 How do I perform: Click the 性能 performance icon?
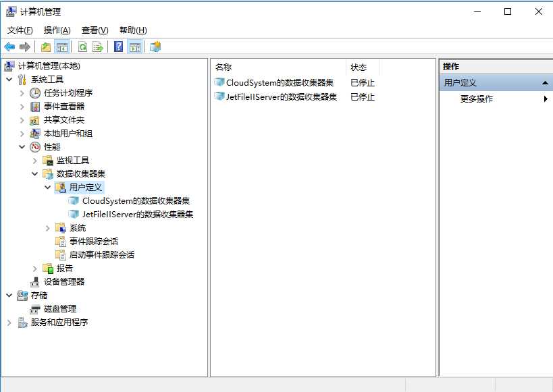point(35,147)
